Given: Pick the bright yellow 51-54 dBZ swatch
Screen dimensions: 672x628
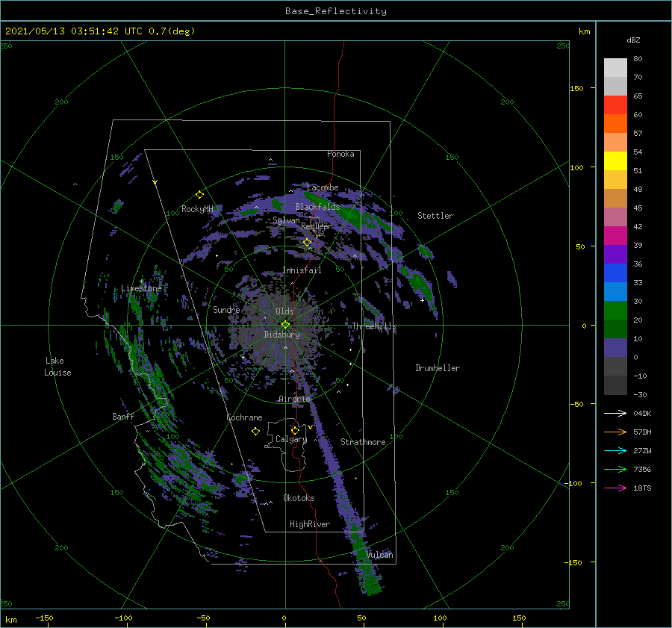Looking at the screenshot, I should tap(615, 161).
